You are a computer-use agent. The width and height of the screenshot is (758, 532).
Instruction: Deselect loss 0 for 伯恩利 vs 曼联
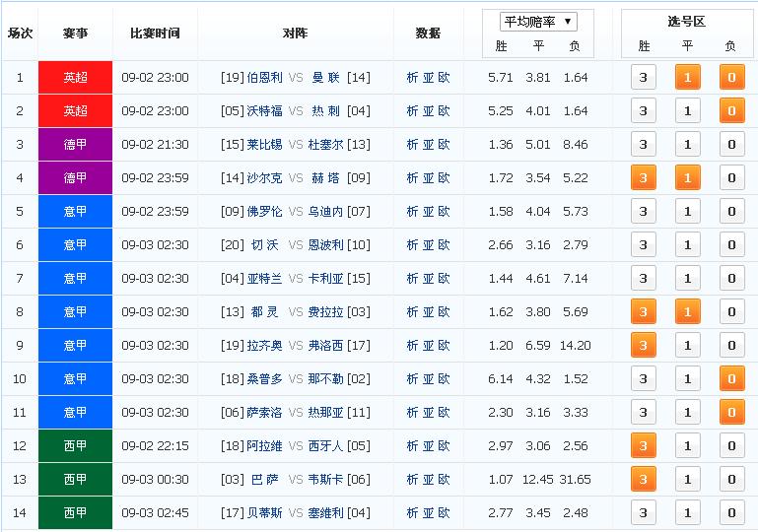click(732, 77)
